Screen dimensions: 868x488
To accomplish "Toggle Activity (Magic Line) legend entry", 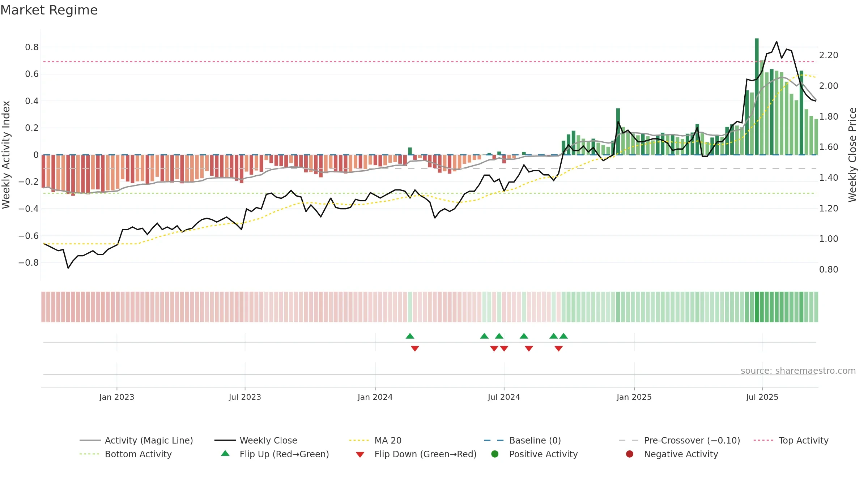I will (x=136, y=440).
